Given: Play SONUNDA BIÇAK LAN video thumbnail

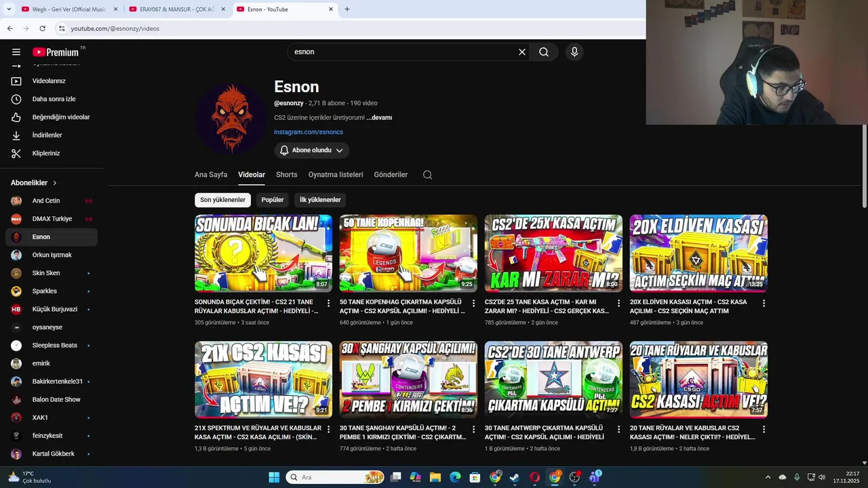Looking at the screenshot, I should 263,253.
